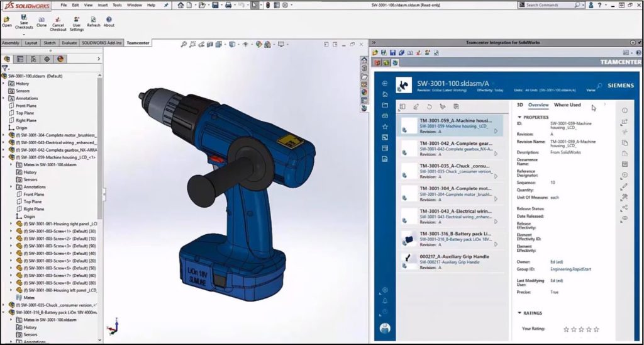Expand TM-3001-059_A-Machine housing list arrow
The height and width of the screenshot is (345, 644).
(496, 131)
